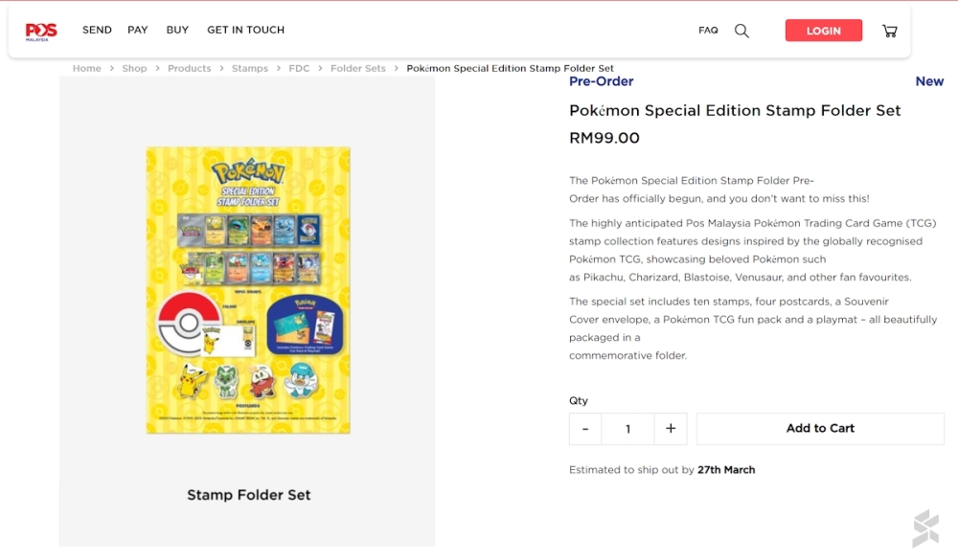Open the search magnifier icon
Viewport: 958px width, 560px height.
tap(741, 30)
